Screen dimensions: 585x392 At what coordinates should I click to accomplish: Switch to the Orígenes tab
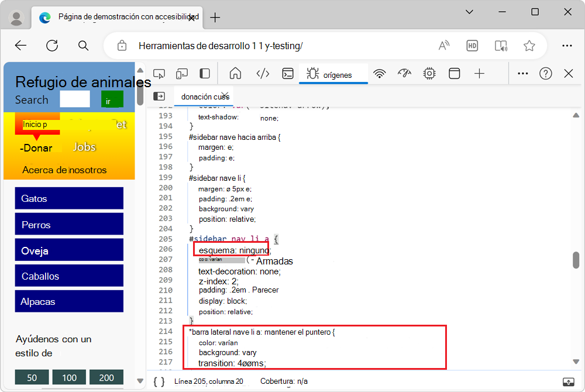pyautogui.click(x=332, y=74)
